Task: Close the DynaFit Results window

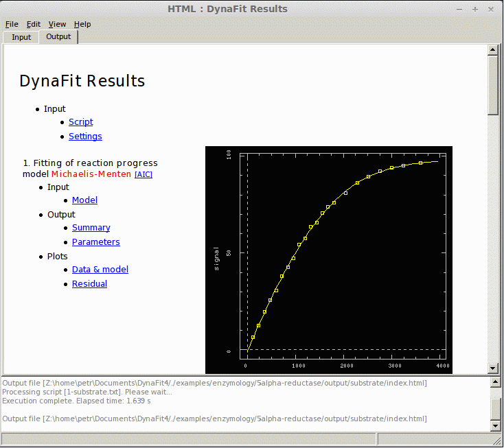Action: (x=491, y=10)
